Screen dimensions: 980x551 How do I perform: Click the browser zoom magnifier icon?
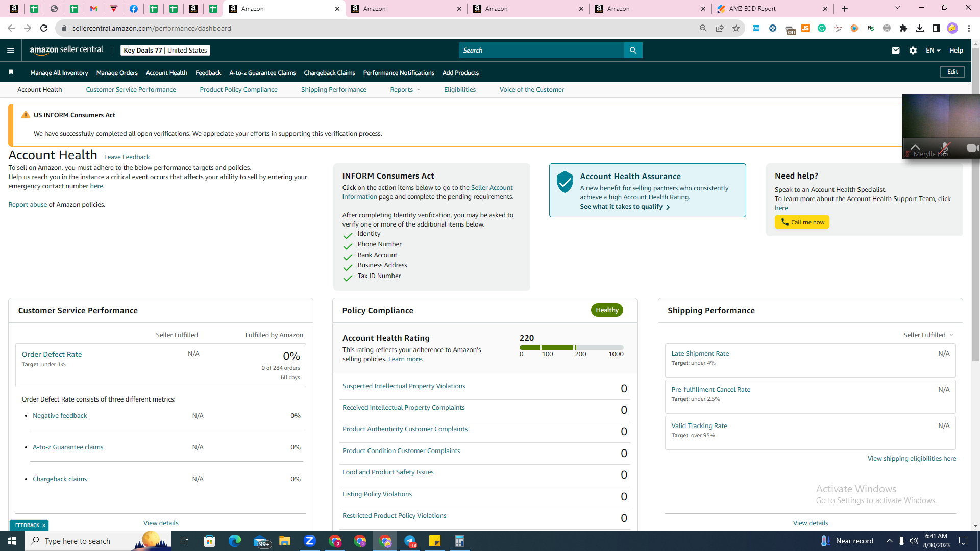pyautogui.click(x=703, y=28)
